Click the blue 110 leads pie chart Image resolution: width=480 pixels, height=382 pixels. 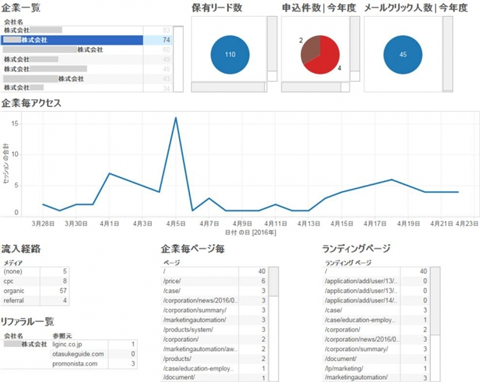coord(230,55)
